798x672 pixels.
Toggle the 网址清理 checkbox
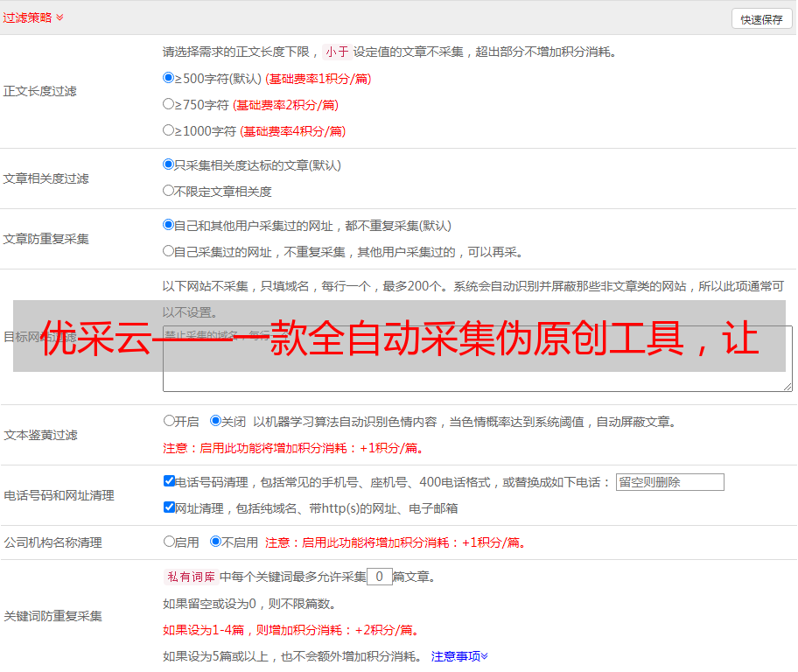click(169, 507)
